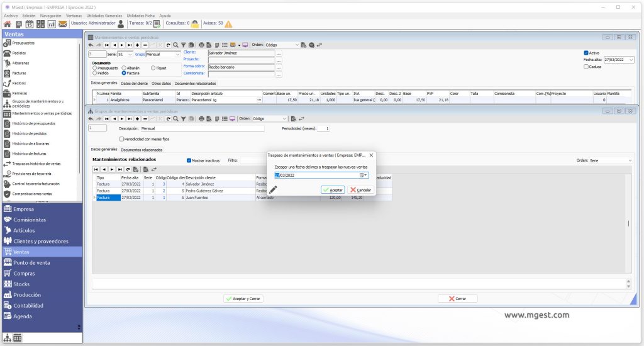
Task: Expand the date picker dropdown in the dialog
Action: [364, 175]
